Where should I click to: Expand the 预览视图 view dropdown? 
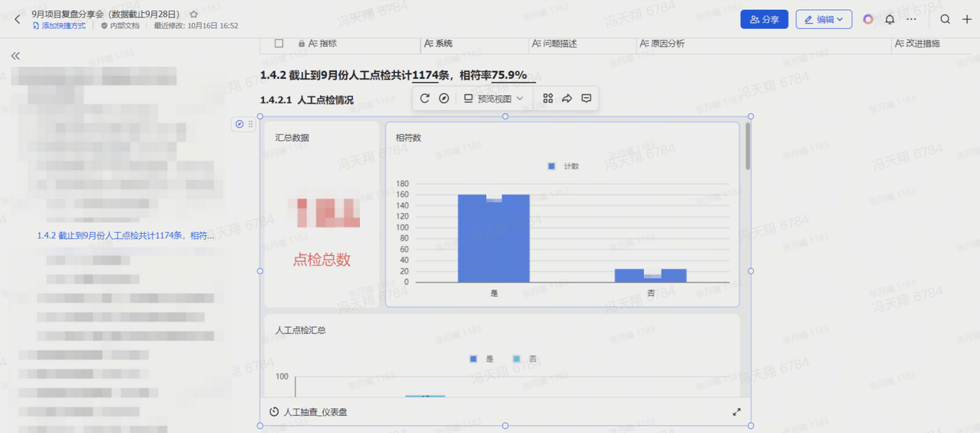(494, 98)
